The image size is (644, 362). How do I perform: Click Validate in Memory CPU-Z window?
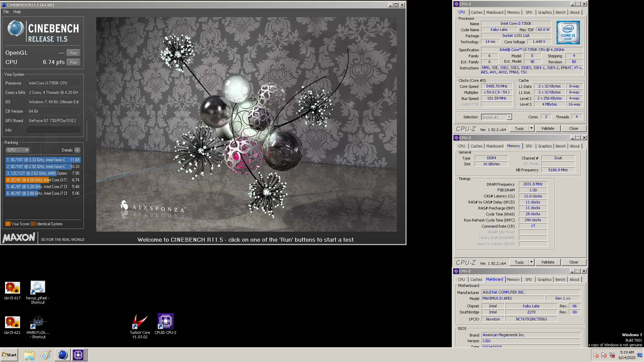[x=548, y=262]
